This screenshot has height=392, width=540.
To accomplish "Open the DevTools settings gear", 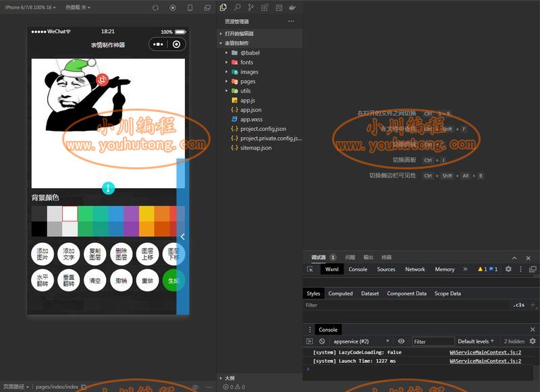I will (x=508, y=269).
